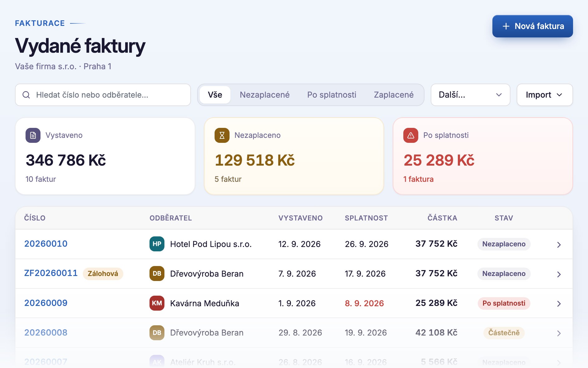Sort by the ČÁSTKA column header

pos(442,218)
